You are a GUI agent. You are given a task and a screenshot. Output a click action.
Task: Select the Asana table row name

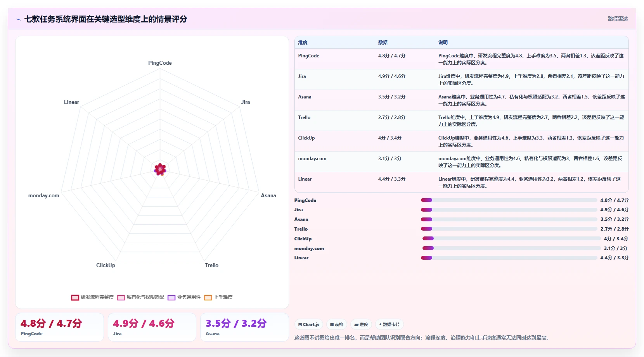coord(305,97)
